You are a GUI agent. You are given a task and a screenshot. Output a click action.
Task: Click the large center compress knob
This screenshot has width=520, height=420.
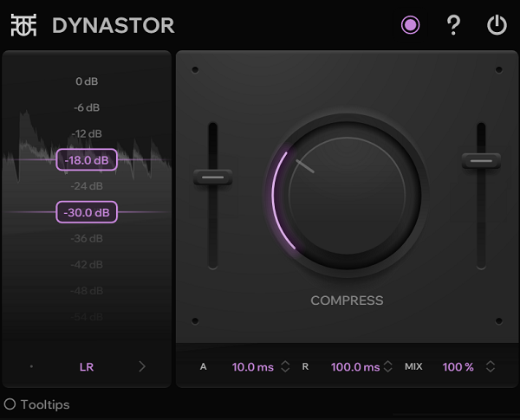coord(347,196)
